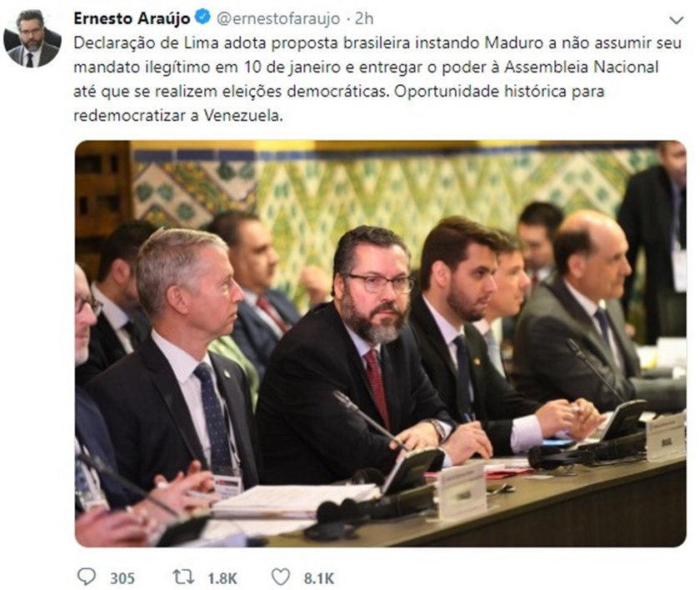Visit the @ernestofaraujo handle
The width and height of the screenshot is (700, 590).
pos(278,18)
